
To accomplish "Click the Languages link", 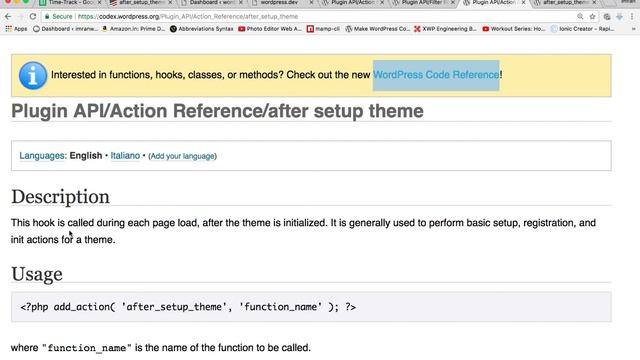I will point(42,156).
